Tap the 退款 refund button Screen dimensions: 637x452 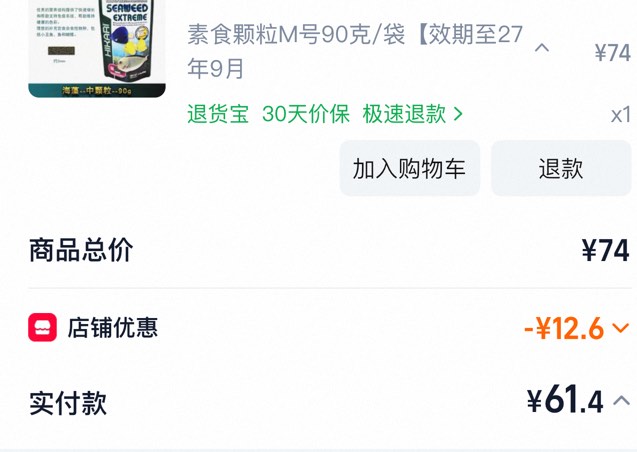point(561,168)
